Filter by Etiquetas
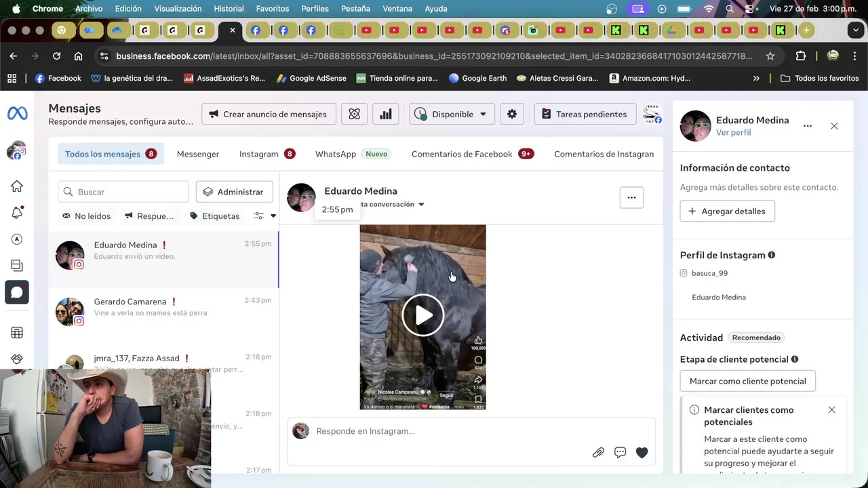Viewport: 868px width, 488px height. tap(214, 216)
